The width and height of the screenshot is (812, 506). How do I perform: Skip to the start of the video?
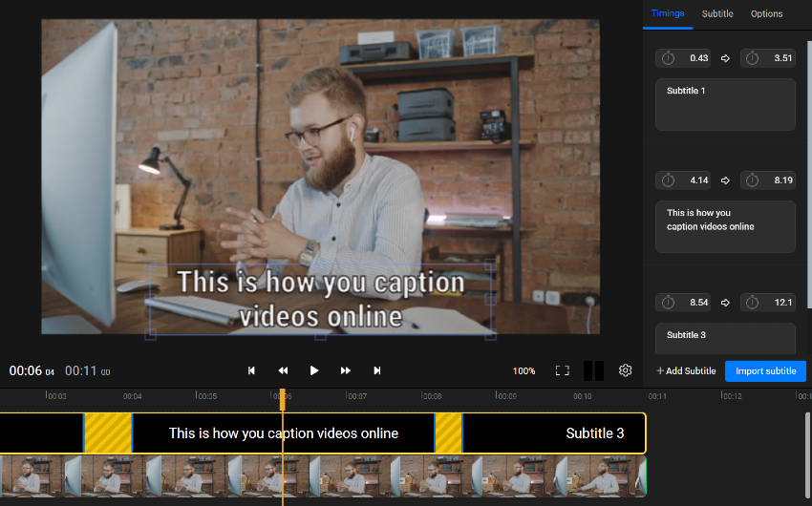click(x=251, y=370)
